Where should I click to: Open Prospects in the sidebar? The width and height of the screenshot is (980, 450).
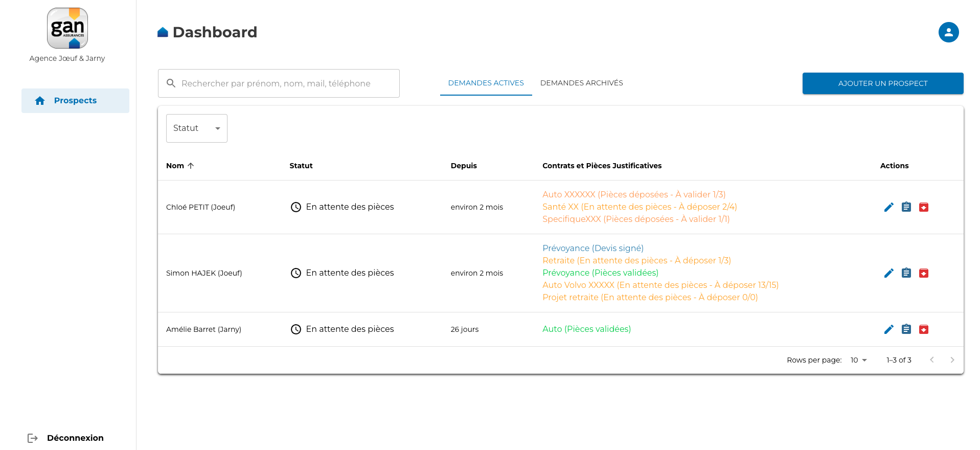point(75,101)
